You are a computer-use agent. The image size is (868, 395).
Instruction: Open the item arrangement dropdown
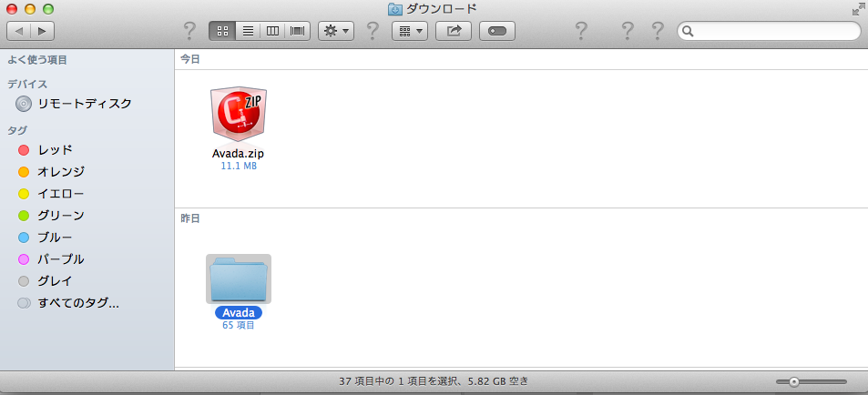point(410,31)
